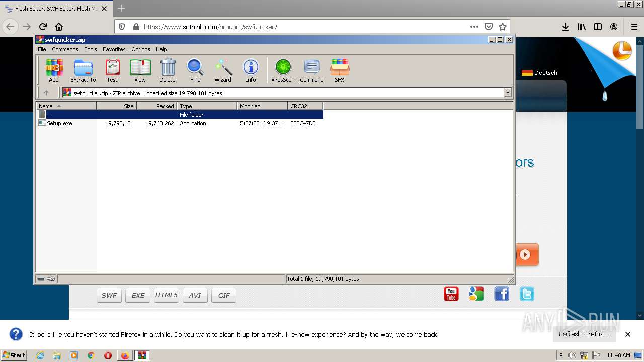Screen dimensions: 644x362
Task: Click the Add toolbar icon in WinRAR
Action: click(54, 70)
